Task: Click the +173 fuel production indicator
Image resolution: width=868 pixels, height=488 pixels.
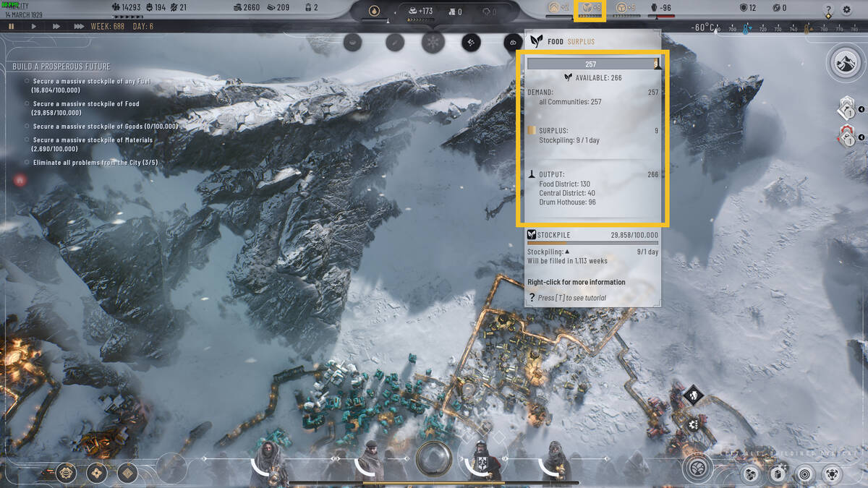Action: 420,11
